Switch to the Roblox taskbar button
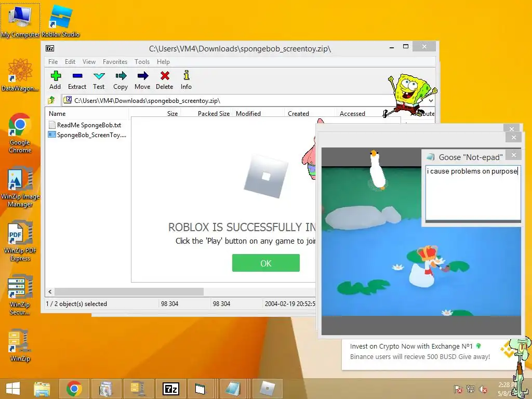This screenshot has width=532, height=399. tap(267, 389)
